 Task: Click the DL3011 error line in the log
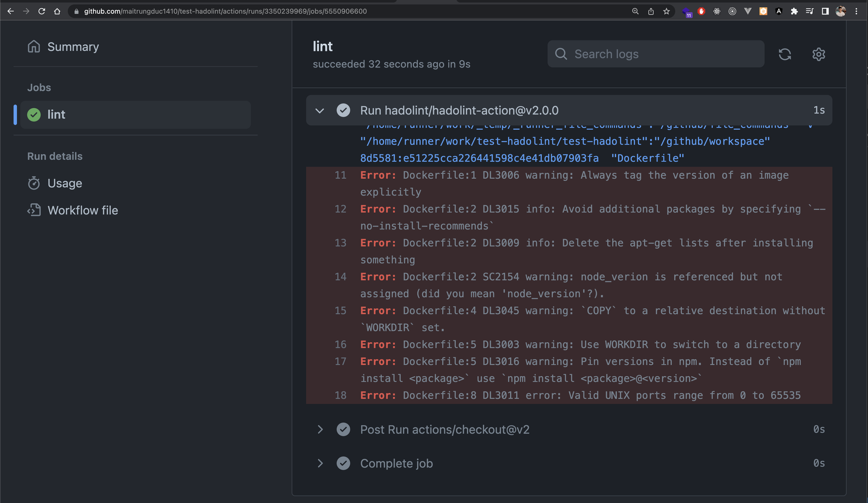click(x=579, y=395)
